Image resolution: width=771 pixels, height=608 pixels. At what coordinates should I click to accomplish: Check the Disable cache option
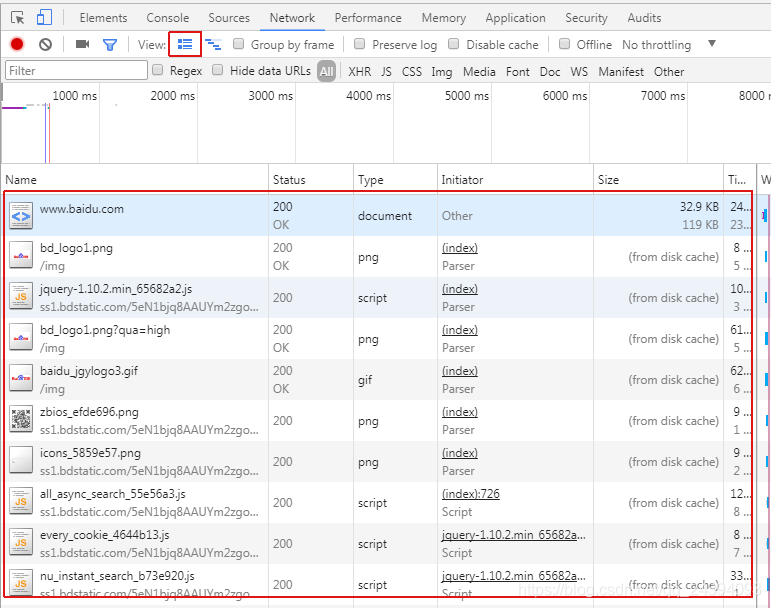(x=454, y=44)
